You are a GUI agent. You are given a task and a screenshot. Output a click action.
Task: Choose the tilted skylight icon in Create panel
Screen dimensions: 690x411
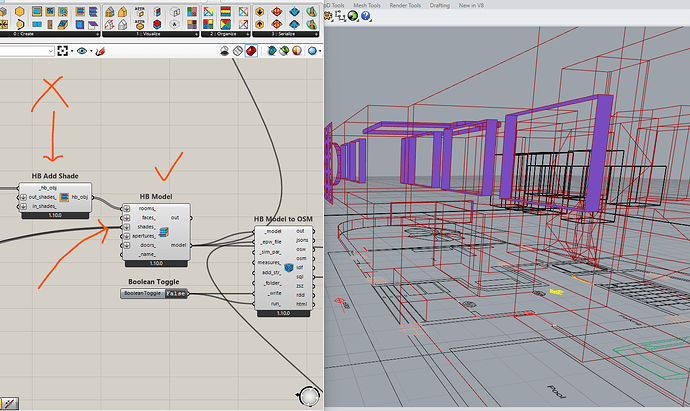(63, 24)
